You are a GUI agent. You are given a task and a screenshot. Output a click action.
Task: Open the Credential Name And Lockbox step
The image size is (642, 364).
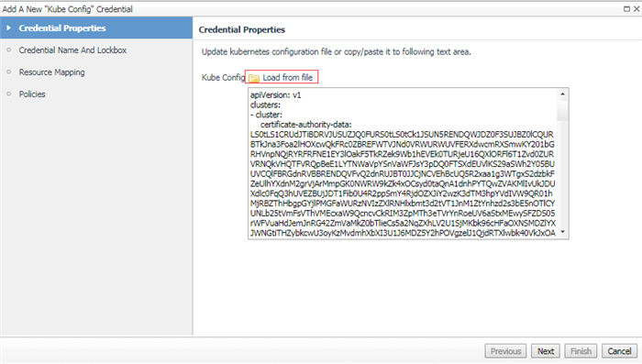pyautogui.click(x=72, y=50)
